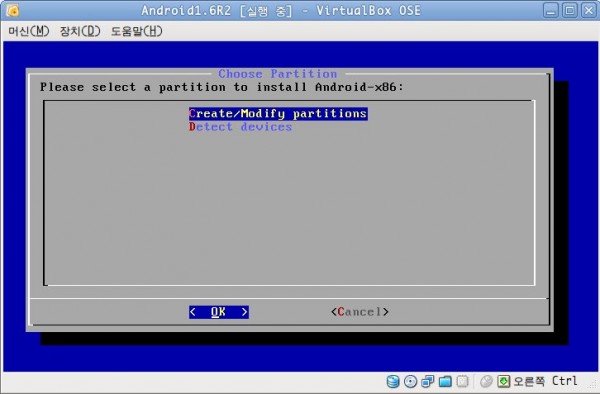Click the virtualization chip status icon
The width and height of the screenshot is (600, 394).
pos(463,381)
